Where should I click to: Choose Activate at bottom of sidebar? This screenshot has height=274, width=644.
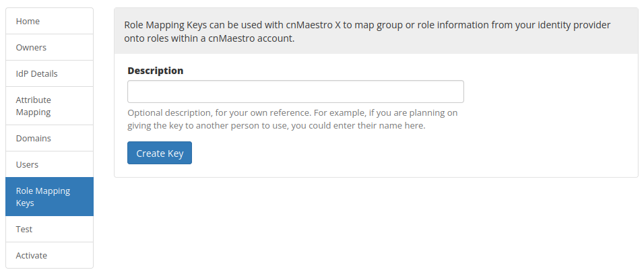(x=49, y=255)
